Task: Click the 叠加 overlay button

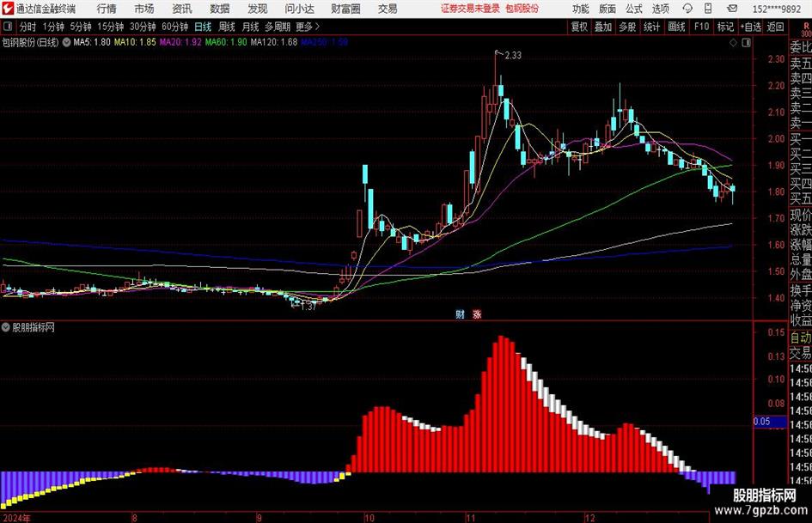Action: [603, 27]
